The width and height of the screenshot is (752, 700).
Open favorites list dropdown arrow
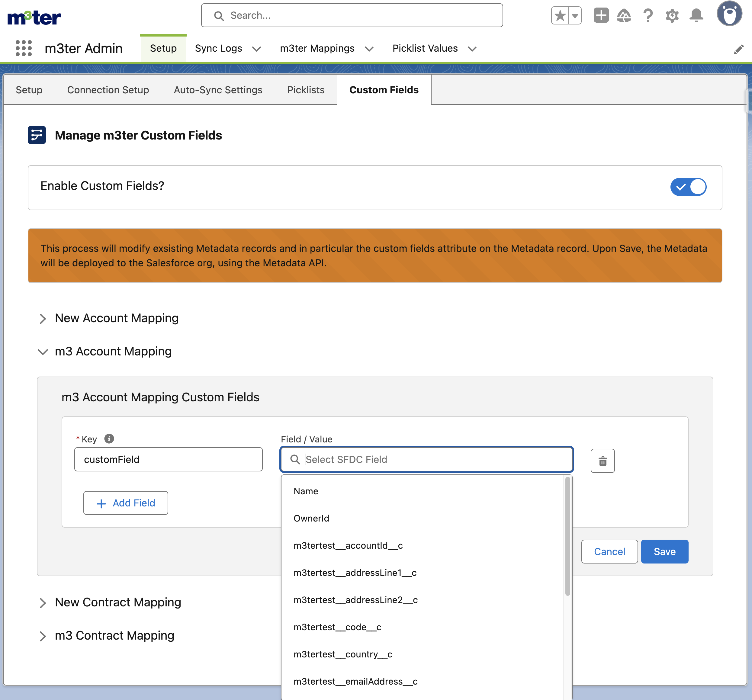point(575,16)
